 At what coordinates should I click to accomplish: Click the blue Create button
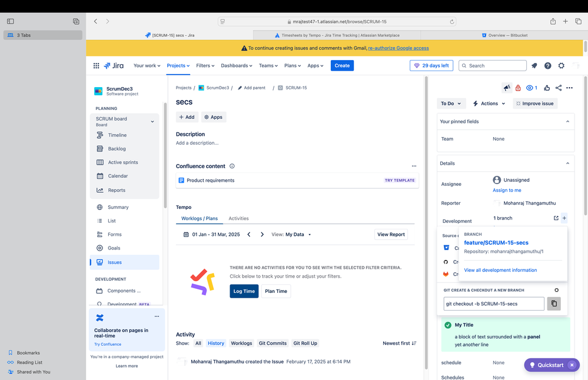point(342,65)
